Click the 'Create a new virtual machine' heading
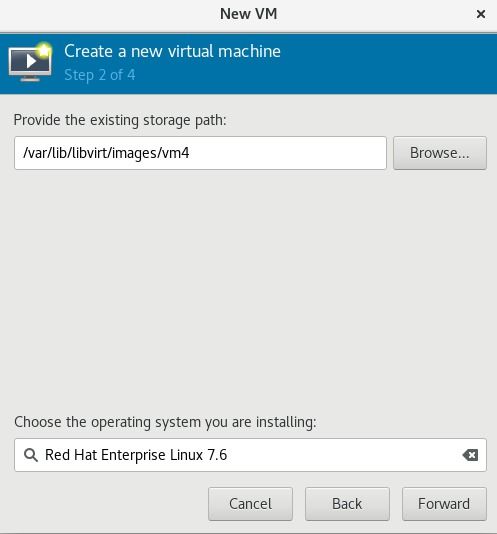The image size is (497, 534). coord(172,51)
